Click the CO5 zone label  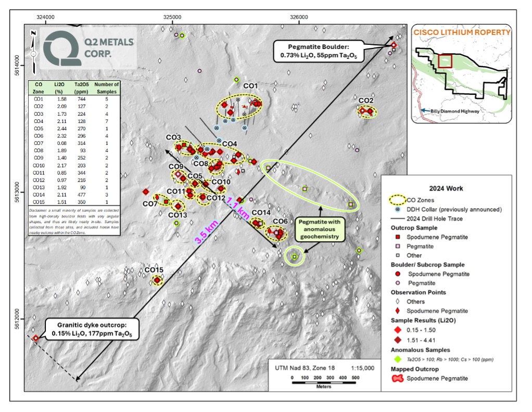(195, 176)
